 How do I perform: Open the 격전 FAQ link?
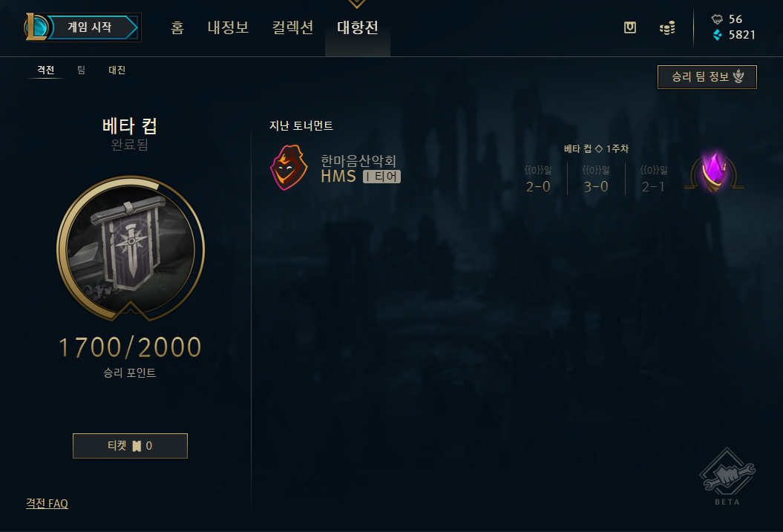coord(47,503)
